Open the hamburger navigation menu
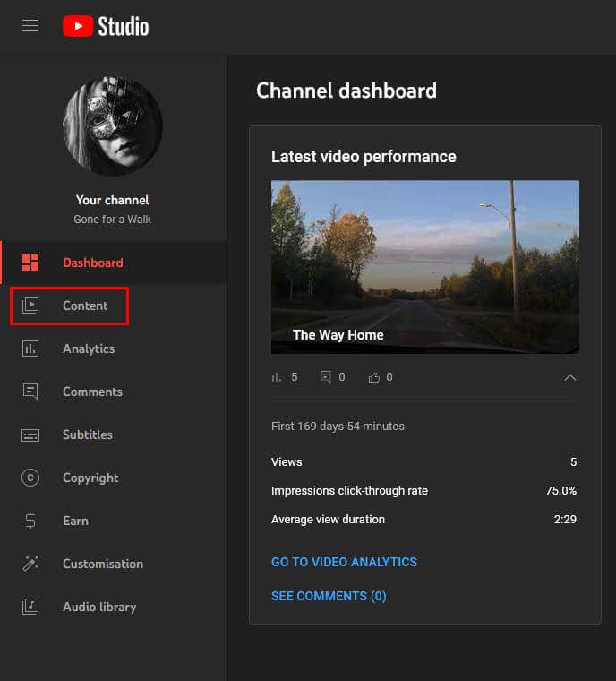 pyautogui.click(x=30, y=26)
